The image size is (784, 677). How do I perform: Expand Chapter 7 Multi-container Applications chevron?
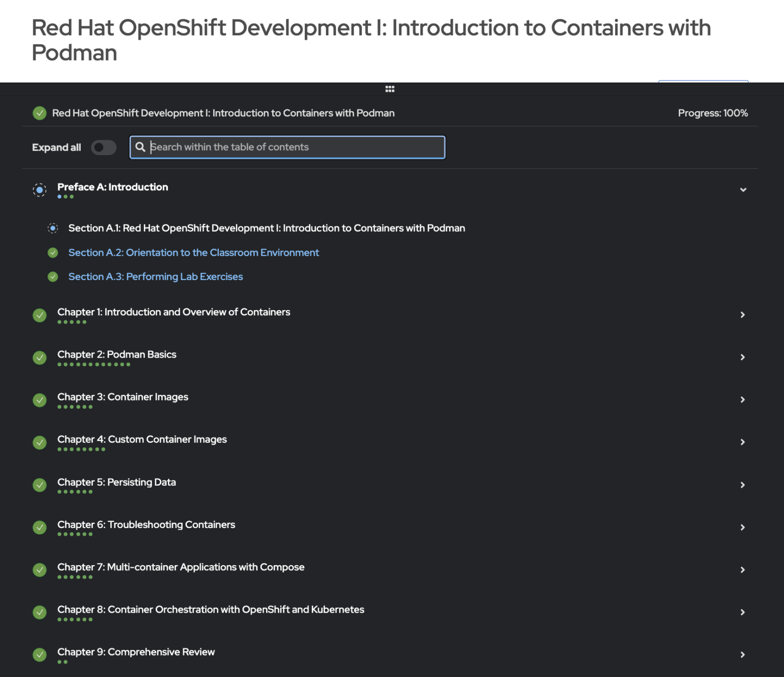(743, 570)
